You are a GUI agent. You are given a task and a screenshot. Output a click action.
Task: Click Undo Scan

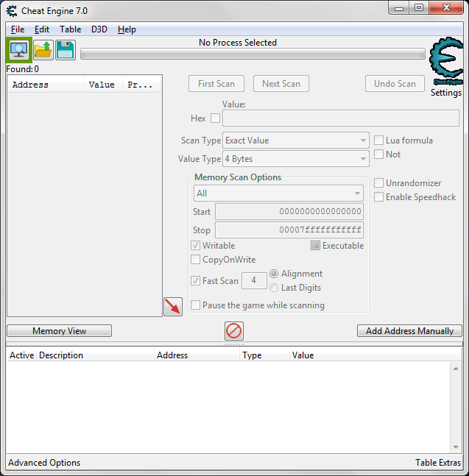(395, 83)
